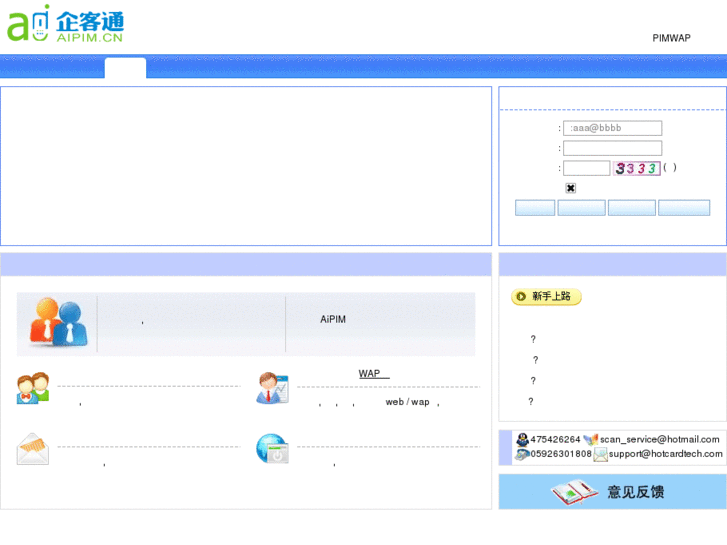Click the scan_service@hotmail.com address
Image resolution: width=727 pixels, height=545 pixels.
660,439
